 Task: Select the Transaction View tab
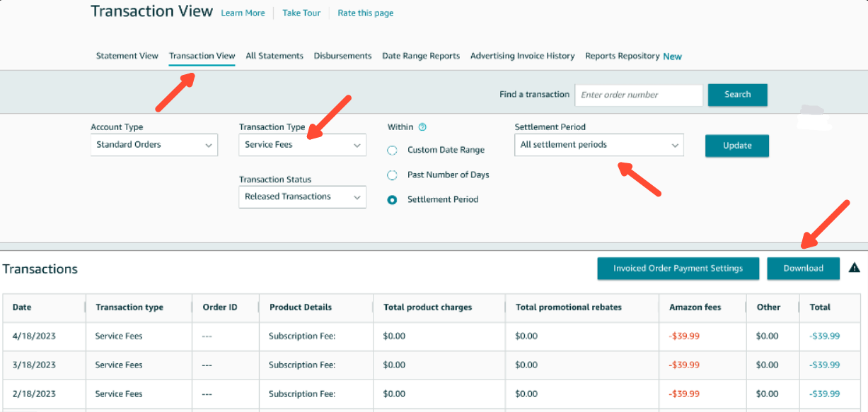tap(202, 56)
